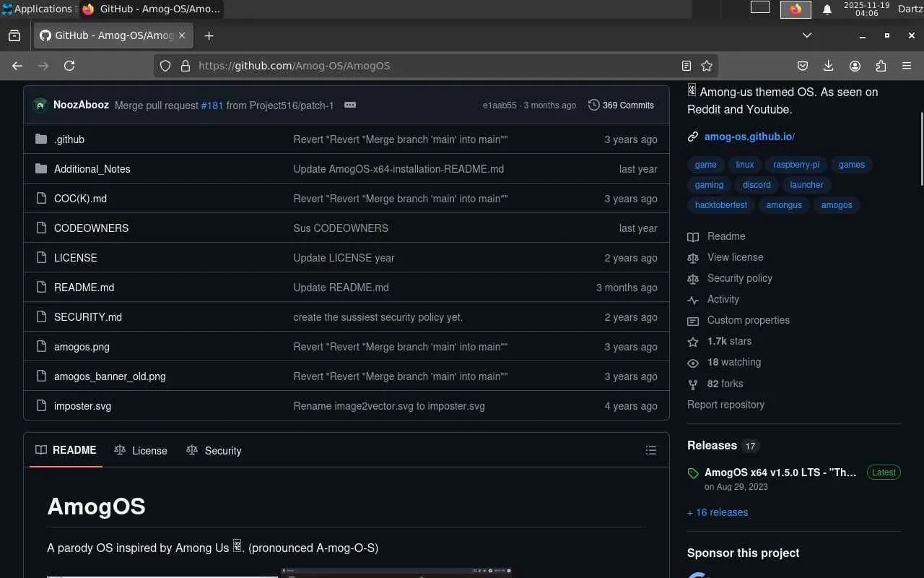
Task: Open commit hash e1aab55
Action: point(500,105)
